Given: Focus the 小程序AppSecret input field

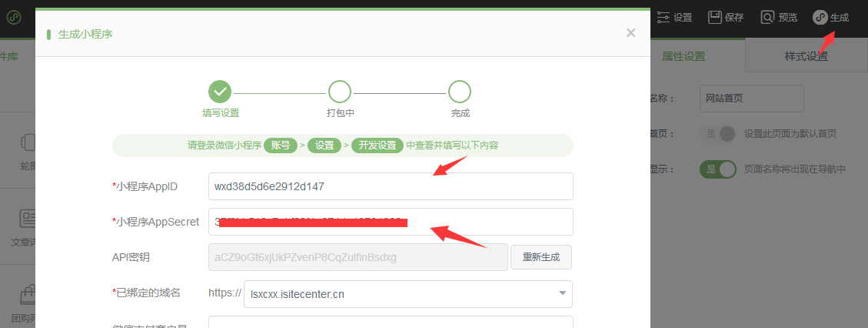Looking at the screenshot, I should pyautogui.click(x=391, y=222).
